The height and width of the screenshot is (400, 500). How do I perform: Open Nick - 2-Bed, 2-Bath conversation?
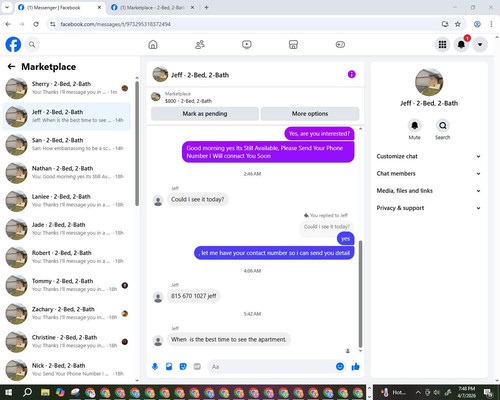(67, 370)
